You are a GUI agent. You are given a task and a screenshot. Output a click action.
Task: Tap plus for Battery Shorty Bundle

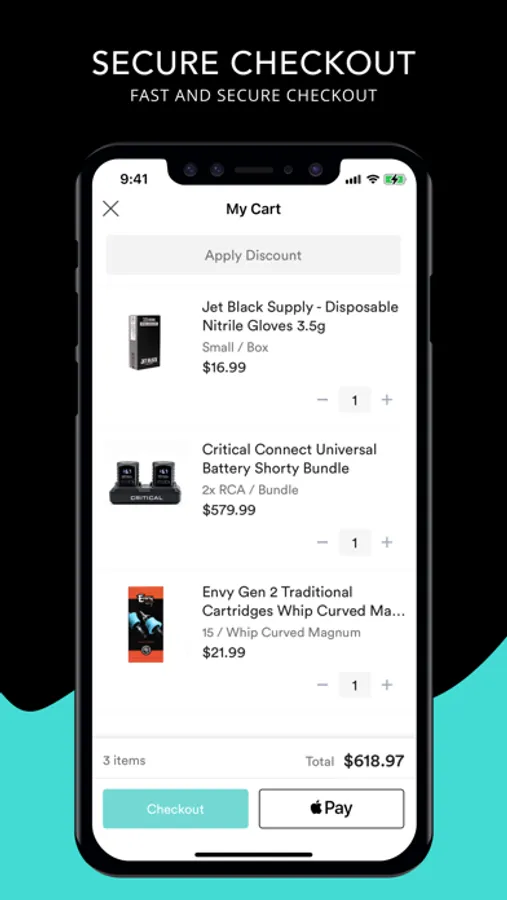[x=387, y=542]
